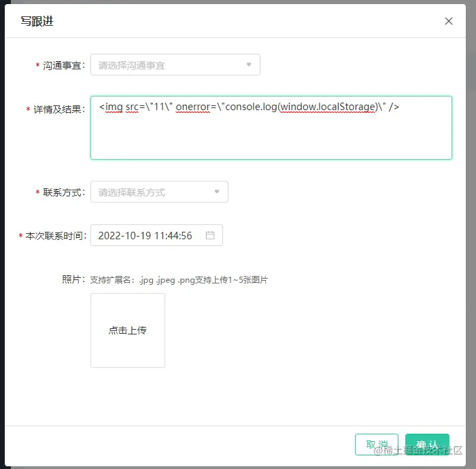Close the 写跟进 dialog with the X icon
476x469 pixels.
[448, 21]
